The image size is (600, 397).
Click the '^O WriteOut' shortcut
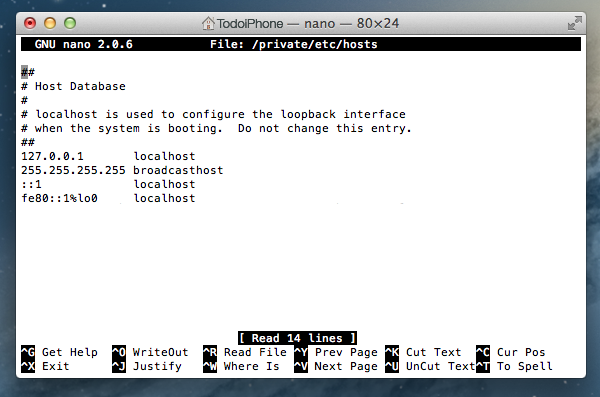click(150, 352)
